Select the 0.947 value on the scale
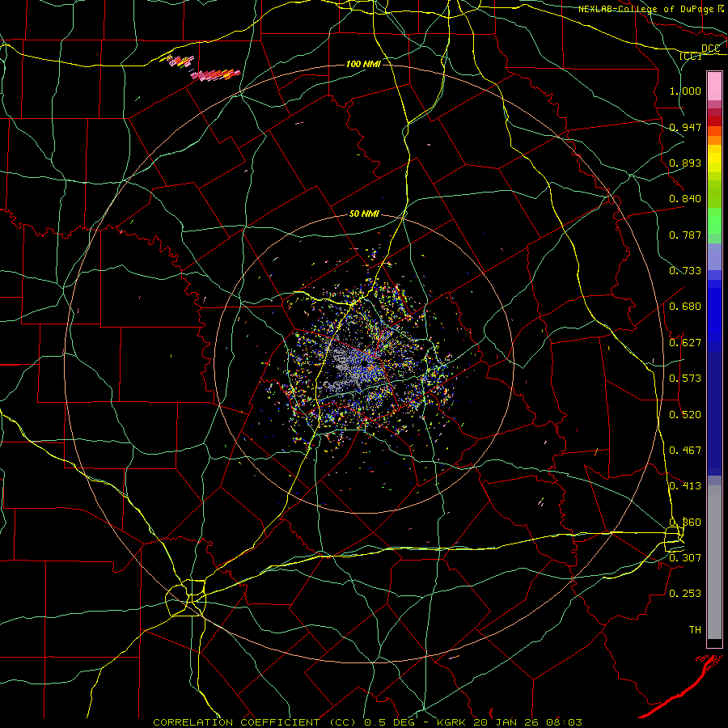The height and width of the screenshot is (728, 728). [685, 127]
